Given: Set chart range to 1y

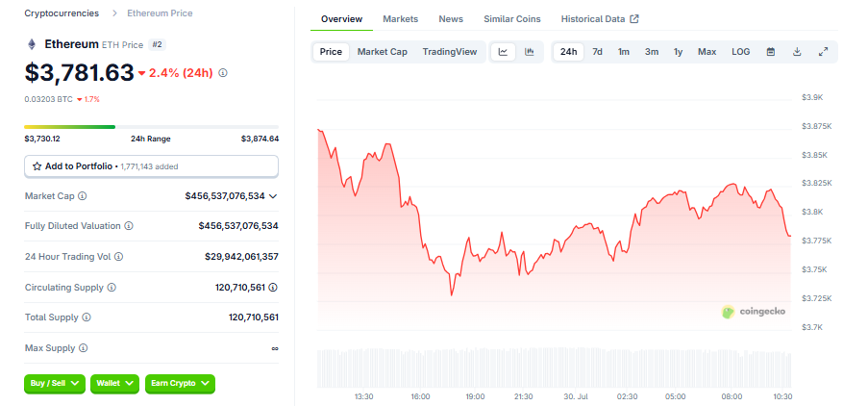Looking at the screenshot, I should click(x=678, y=52).
